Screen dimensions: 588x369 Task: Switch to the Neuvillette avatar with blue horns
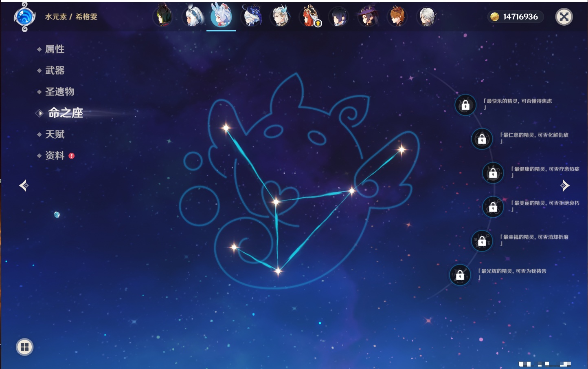281,16
